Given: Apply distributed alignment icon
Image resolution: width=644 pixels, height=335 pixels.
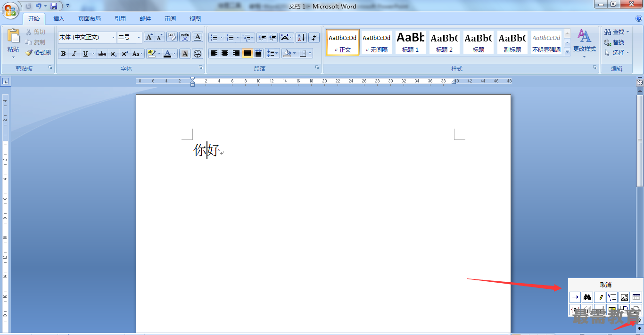Looking at the screenshot, I should point(258,53).
